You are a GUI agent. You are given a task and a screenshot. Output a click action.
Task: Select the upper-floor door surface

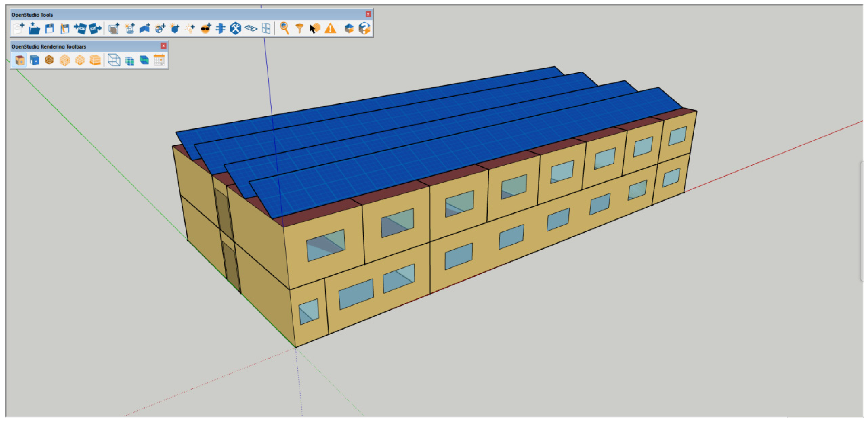pyautogui.click(x=224, y=214)
